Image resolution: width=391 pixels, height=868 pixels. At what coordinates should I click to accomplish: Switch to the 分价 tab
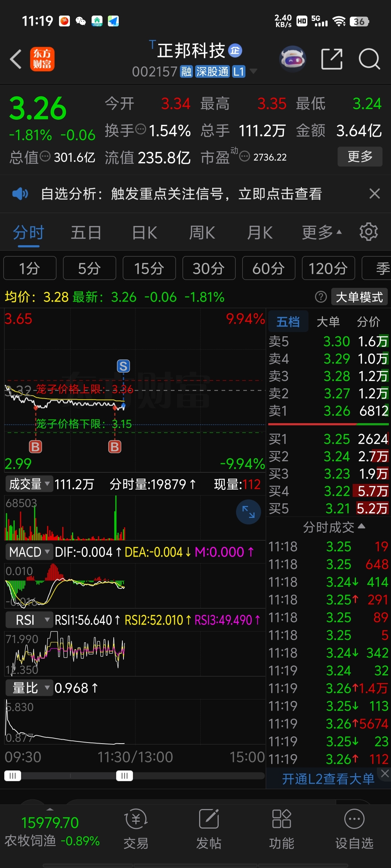click(369, 322)
